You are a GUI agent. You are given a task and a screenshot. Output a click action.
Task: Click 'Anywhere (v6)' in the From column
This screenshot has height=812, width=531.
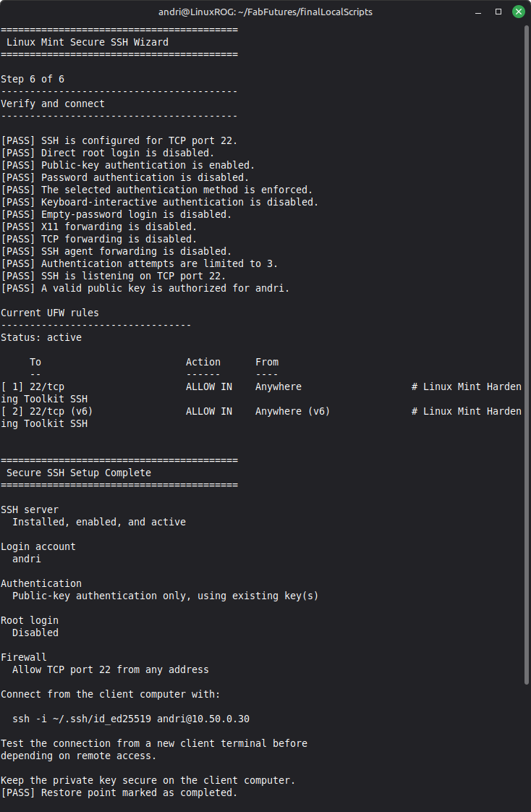pyautogui.click(x=292, y=411)
